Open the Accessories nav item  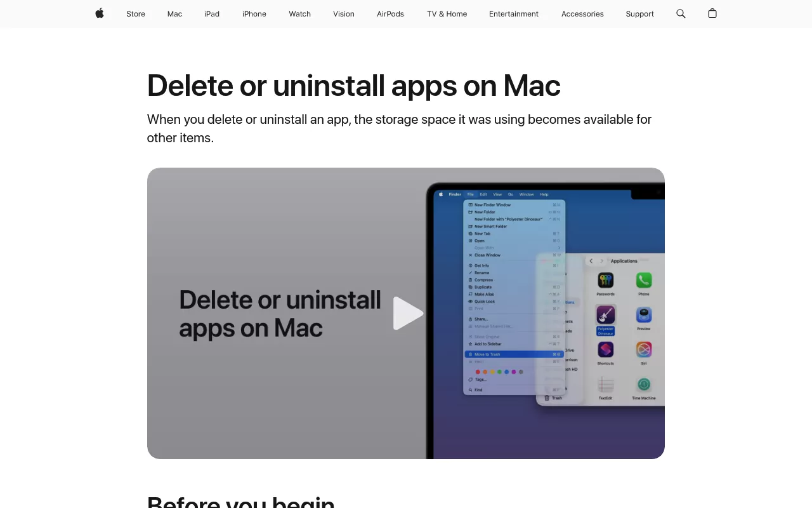(582, 14)
